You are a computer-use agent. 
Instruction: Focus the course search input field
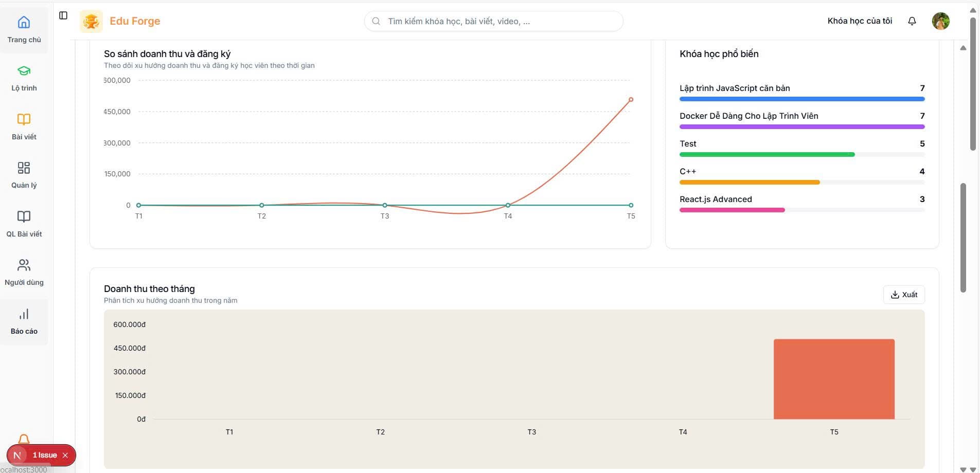click(x=494, y=21)
